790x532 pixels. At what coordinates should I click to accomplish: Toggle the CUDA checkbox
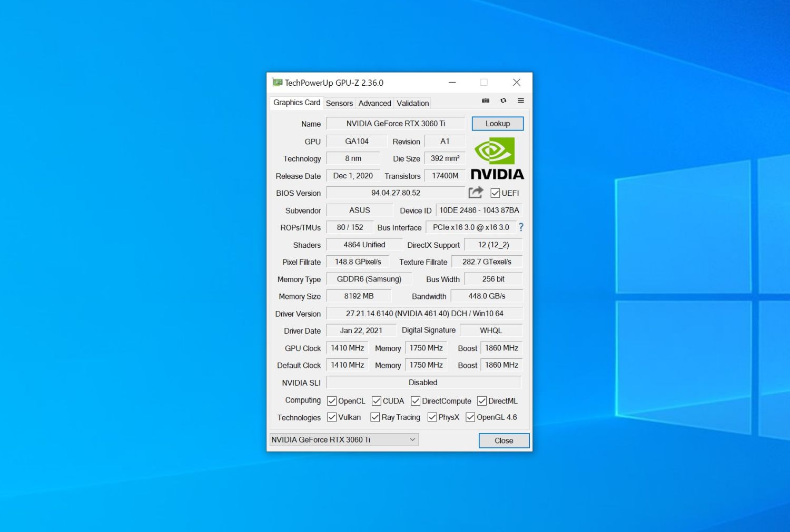click(377, 401)
